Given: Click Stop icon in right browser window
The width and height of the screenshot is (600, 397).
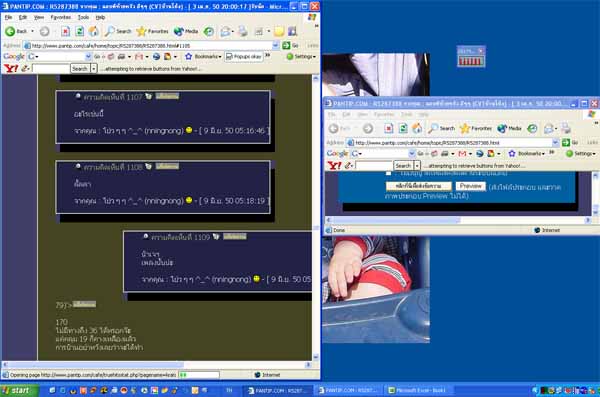Looking at the screenshot, I should 388,129.
